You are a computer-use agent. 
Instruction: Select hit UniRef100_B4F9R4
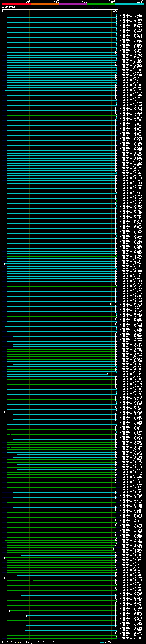click(x=131, y=37)
